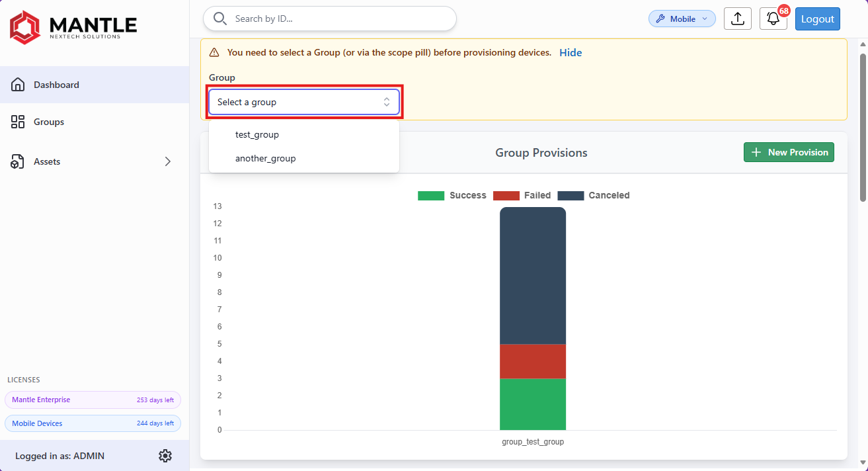This screenshot has height=471, width=868.
Task: Focus the Search by ID field
Action: click(x=330, y=19)
